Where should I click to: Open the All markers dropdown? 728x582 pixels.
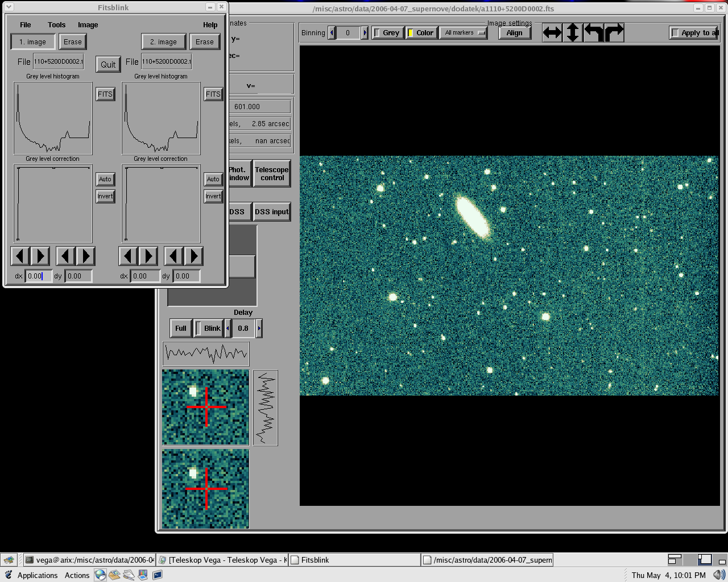coord(464,33)
